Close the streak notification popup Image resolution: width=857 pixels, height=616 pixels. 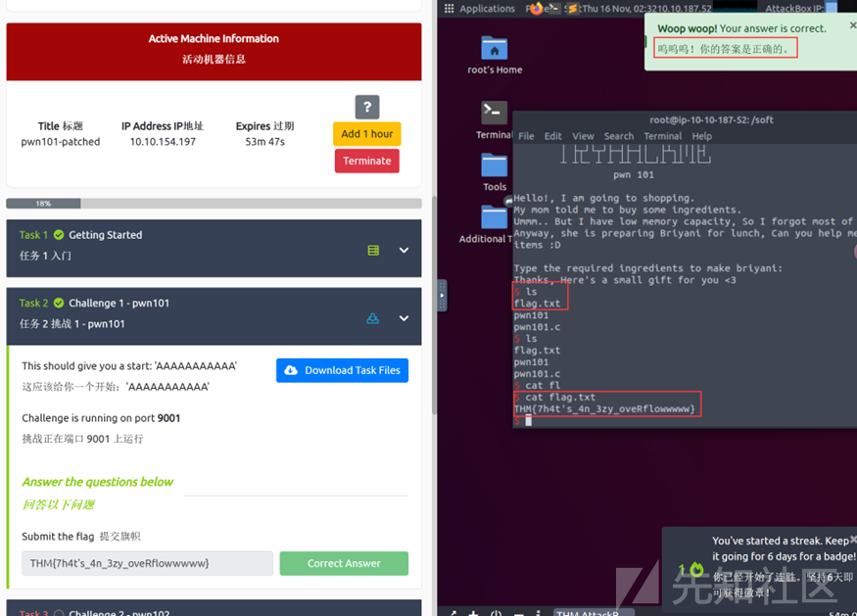pyautogui.click(x=853, y=539)
